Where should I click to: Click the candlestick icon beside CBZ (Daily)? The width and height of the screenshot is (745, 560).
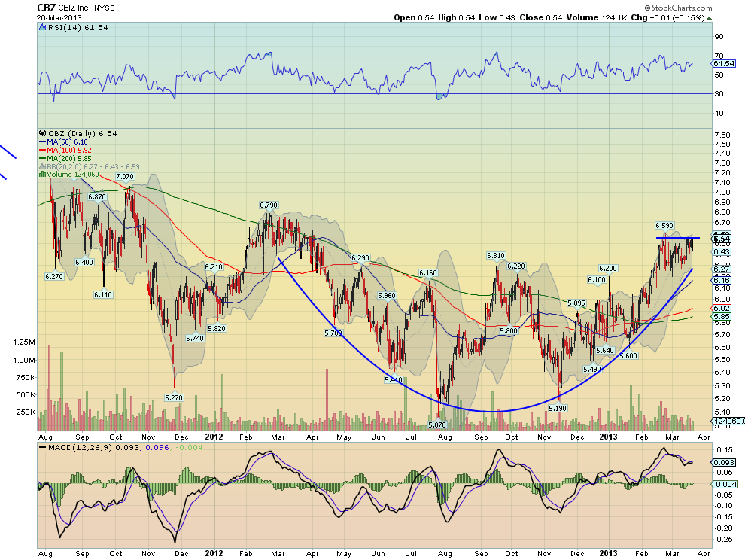tap(43, 133)
